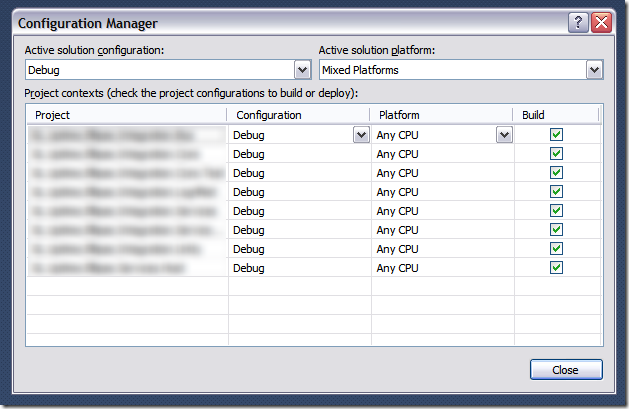Toggle Build checkbox in fourth project row
This screenshot has width=629, height=409.
[x=556, y=192]
